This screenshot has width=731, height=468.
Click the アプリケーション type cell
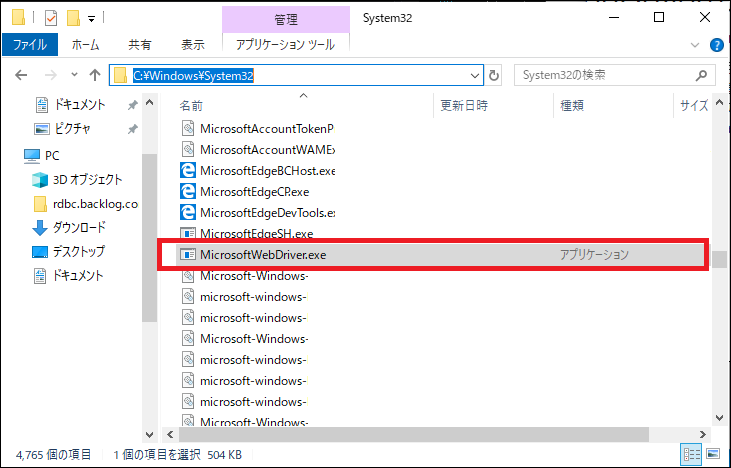pos(594,255)
